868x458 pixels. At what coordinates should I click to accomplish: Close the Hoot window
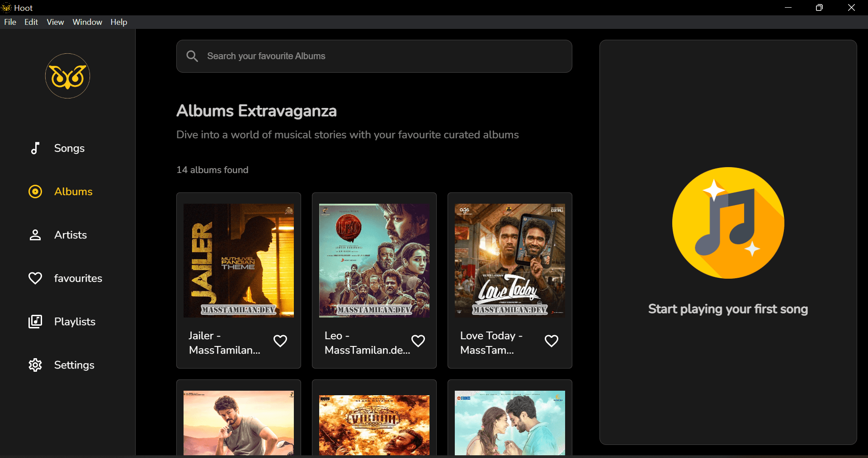pos(851,8)
